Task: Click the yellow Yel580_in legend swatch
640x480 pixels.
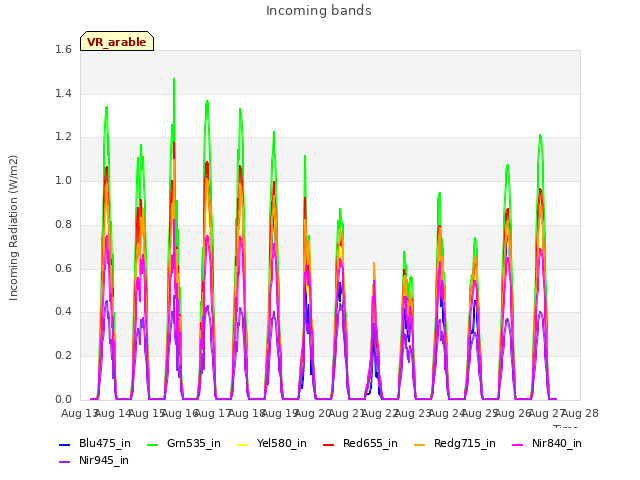Action: coord(242,444)
